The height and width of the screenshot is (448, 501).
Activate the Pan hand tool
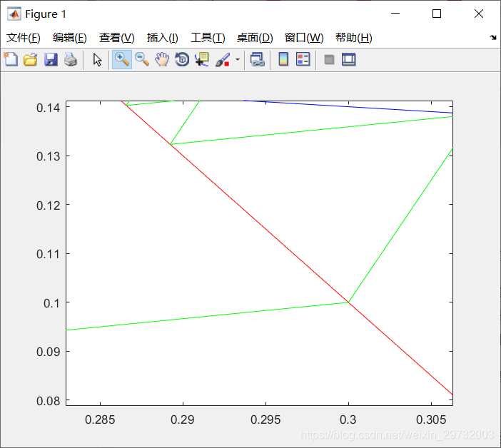[x=162, y=59]
